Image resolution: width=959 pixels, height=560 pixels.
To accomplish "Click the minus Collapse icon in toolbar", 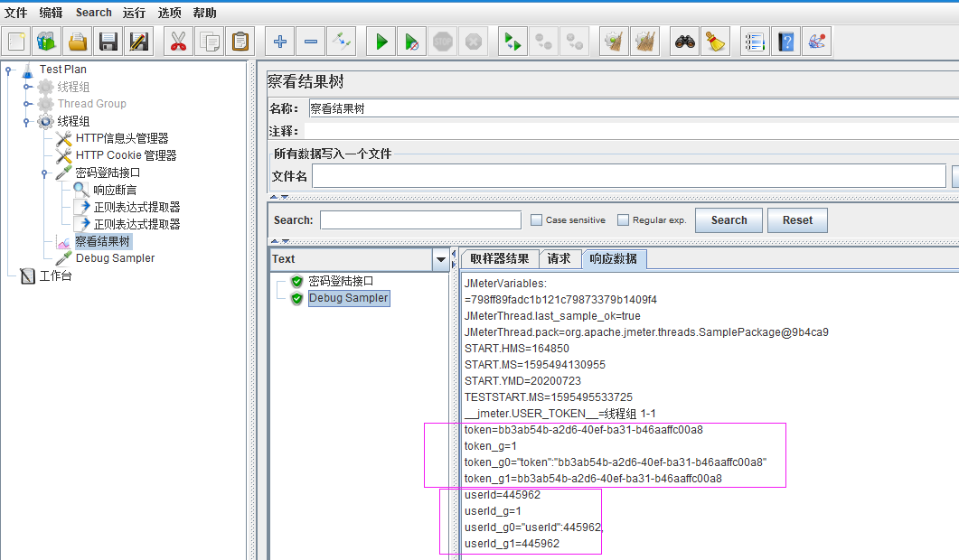I will [311, 42].
